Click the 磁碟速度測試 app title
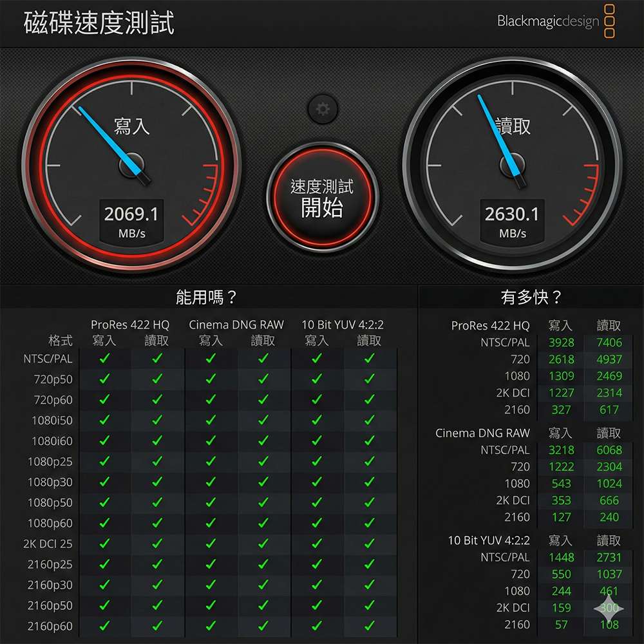Image resolution: width=644 pixels, height=644 pixels. click(99, 23)
